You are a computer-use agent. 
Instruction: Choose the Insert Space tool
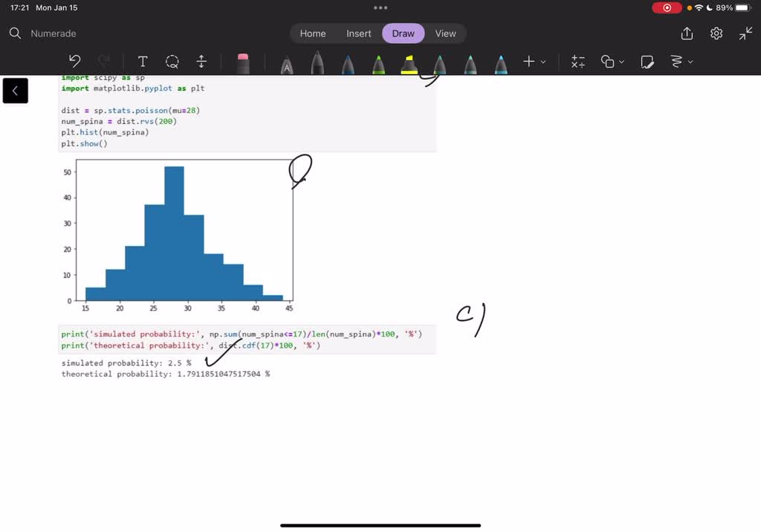coord(201,62)
